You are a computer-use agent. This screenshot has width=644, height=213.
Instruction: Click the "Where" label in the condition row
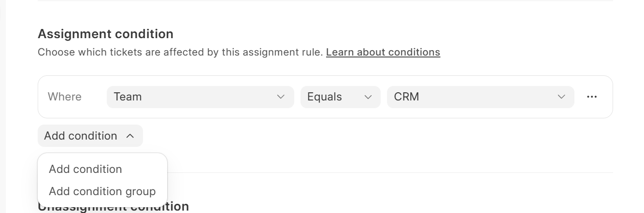pos(65,97)
